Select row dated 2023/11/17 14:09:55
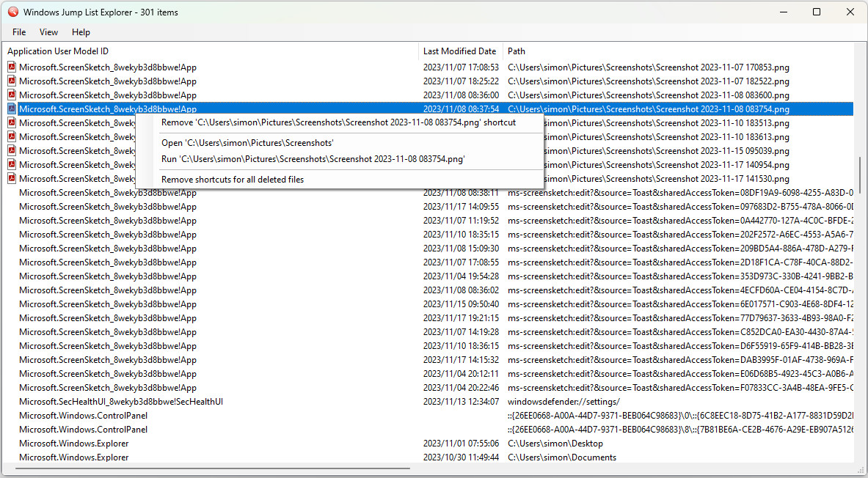Screen dimensions: 868x478 [x=427, y=206]
